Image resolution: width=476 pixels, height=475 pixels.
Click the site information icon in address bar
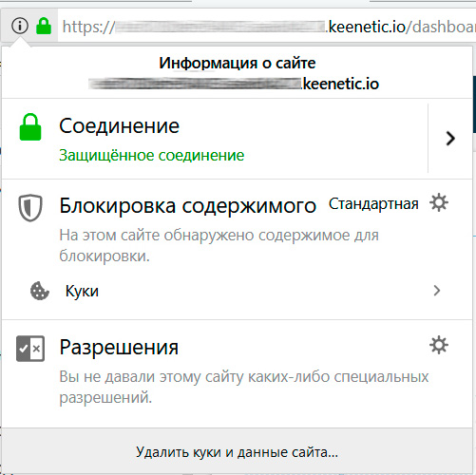tap(20, 26)
